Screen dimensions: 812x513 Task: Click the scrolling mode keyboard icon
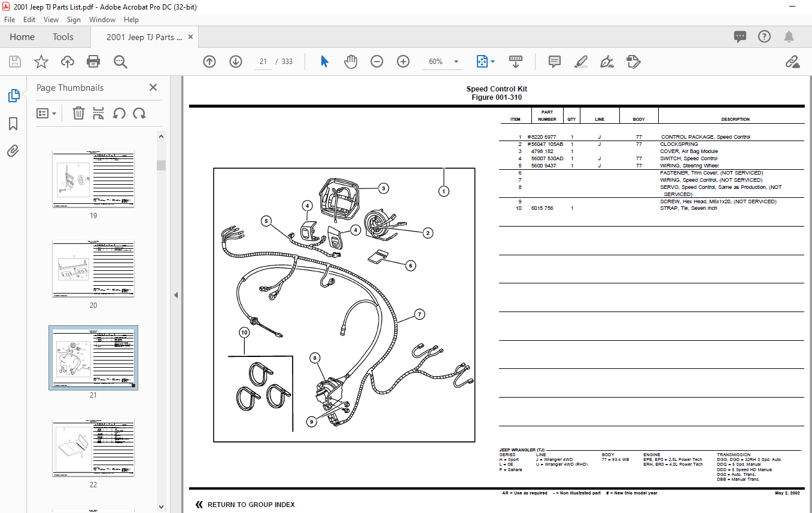[516, 62]
